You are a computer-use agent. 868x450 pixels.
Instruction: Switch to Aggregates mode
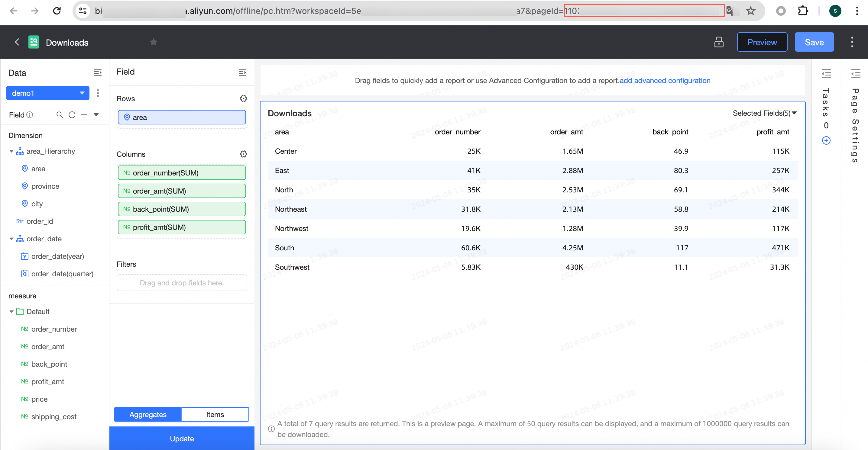tap(148, 414)
